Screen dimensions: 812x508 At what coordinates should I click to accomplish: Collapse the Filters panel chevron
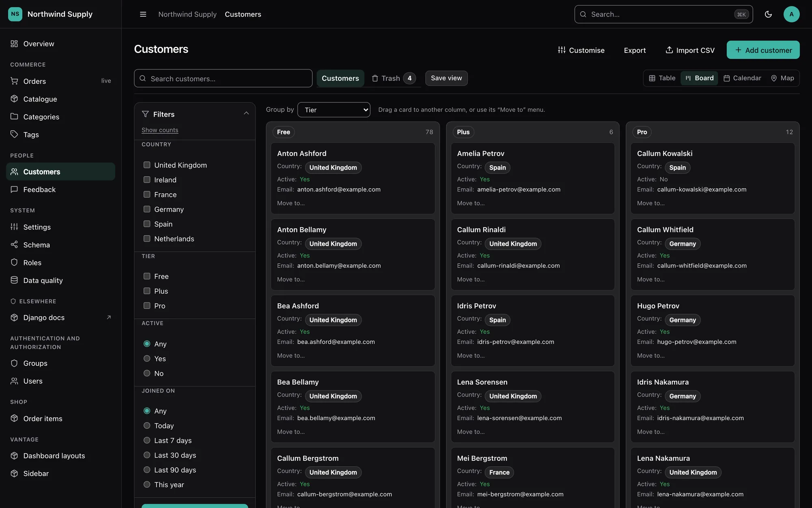[246, 113]
